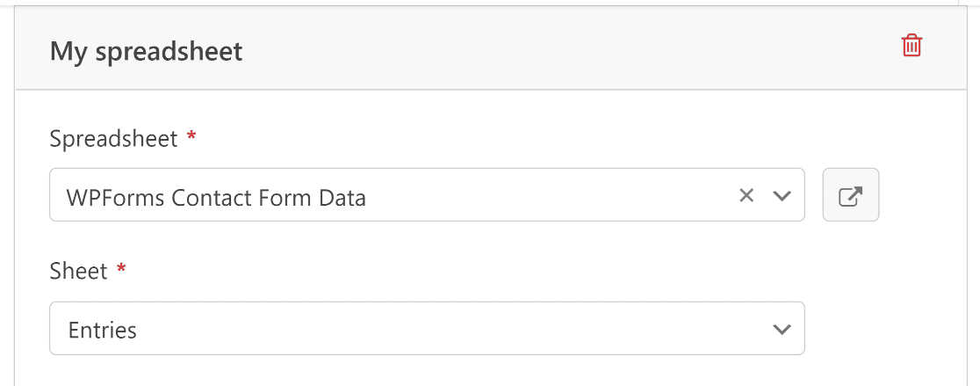
Task: Reset the Spreadsheet choice with the clear cross
Action: coord(746,195)
